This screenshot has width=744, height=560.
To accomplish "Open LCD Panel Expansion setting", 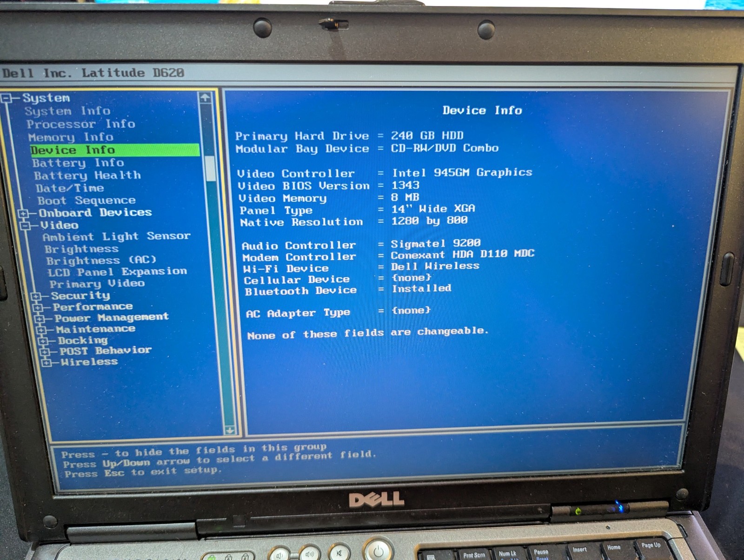I will click(117, 272).
